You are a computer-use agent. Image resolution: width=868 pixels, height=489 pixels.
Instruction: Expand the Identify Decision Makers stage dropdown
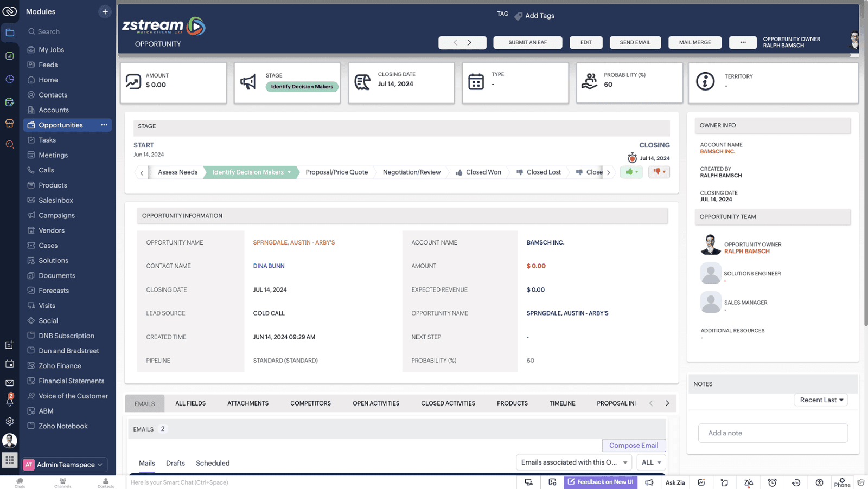click(289, 172)
